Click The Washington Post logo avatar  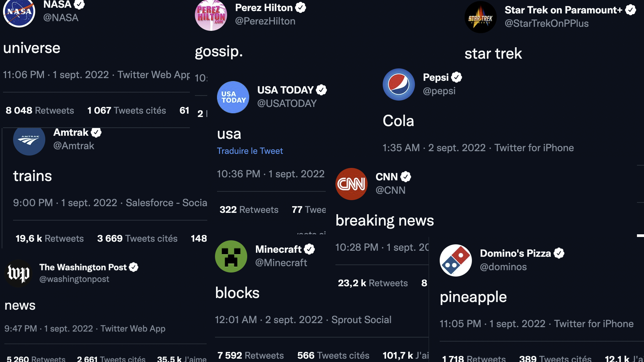[x=18, y=274]
